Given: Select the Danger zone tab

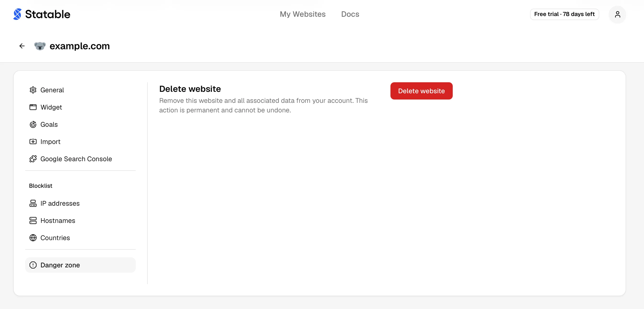Looking at the screenshot, I should (x=80, y=265).
